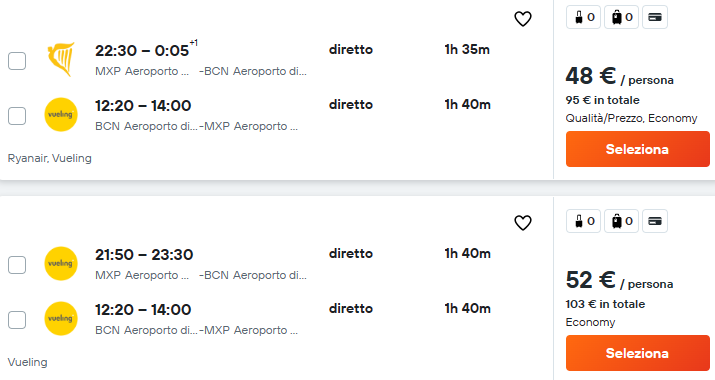The width and height of the screenshot is (715, 380).
Task: Select the 48 € per persona offer
Action: (637, 149)
